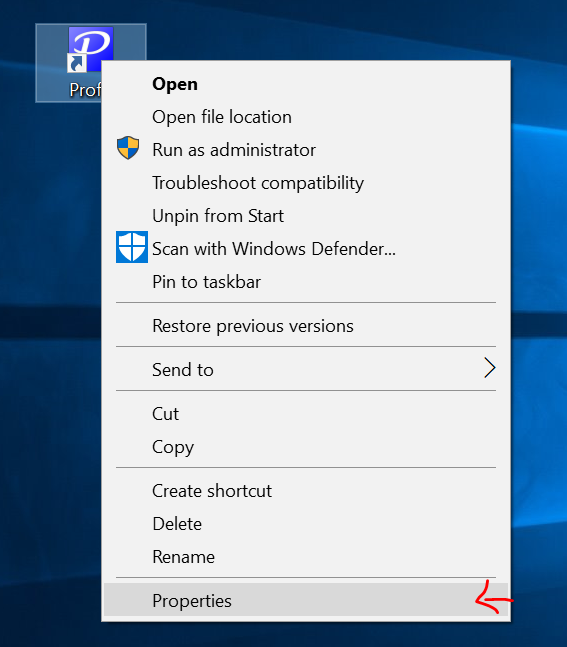
Task: Choose Delete from the context menu
Action: pos(306,524)
